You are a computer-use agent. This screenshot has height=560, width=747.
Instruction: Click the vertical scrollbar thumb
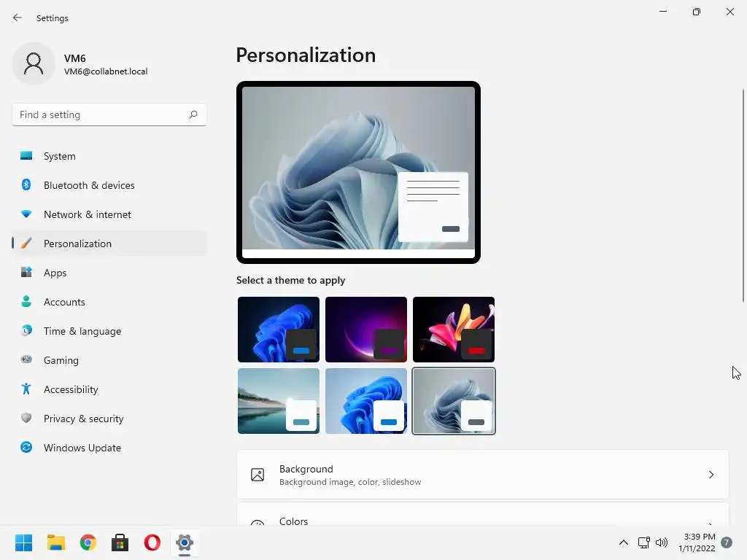pos(743,195)
